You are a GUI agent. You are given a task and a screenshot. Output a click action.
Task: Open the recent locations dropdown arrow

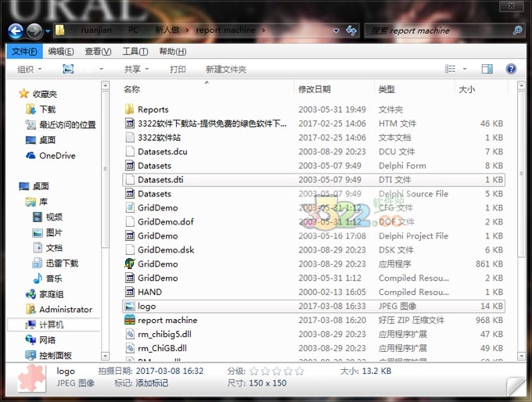48,31
